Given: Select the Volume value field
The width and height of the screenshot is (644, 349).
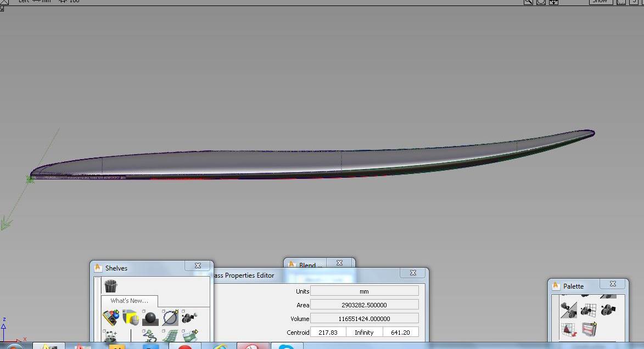Looking at the screenshot, I should pos(364,318).
